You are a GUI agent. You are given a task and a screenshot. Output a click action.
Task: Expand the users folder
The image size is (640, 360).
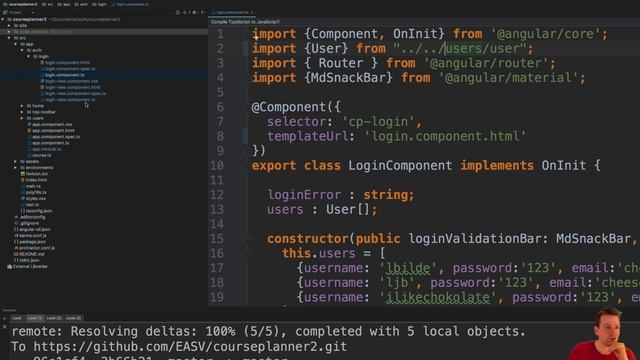tap(22, 118)
